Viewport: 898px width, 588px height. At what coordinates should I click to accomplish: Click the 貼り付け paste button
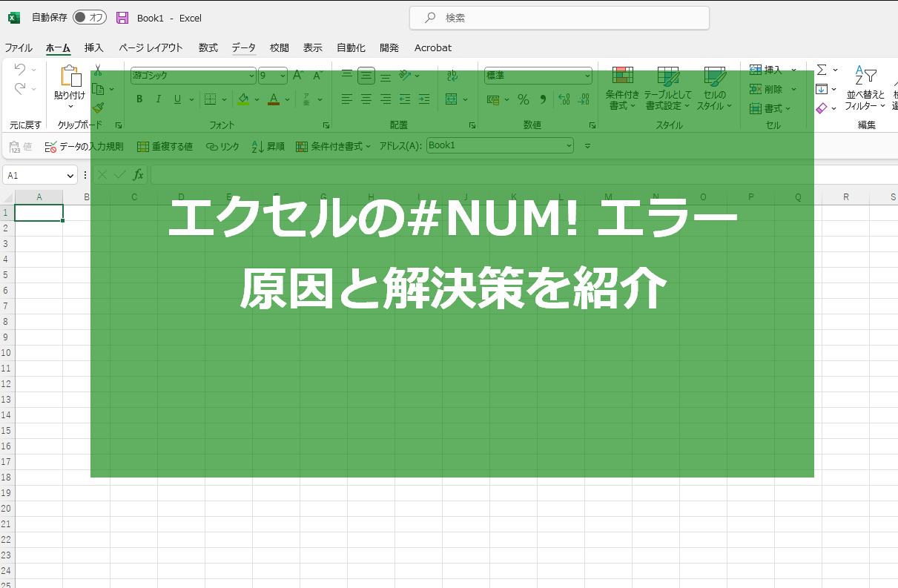click(70, 84)
